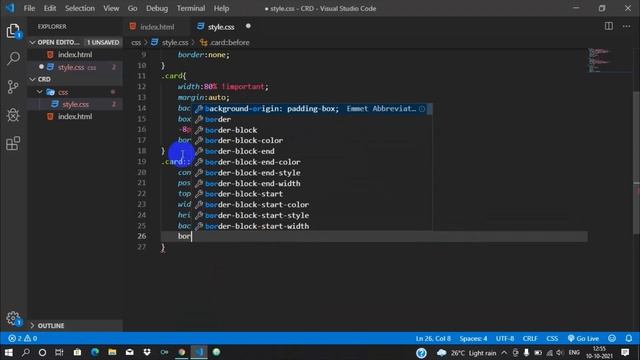Open the weather widget showing Light rain
Viewport: 640px width, 360px height.
(467, 353)
